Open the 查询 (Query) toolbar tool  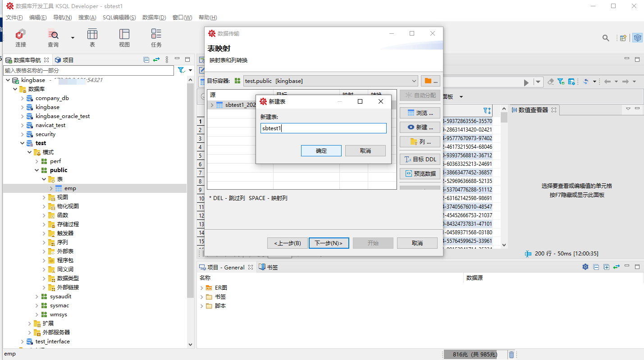click(53, 38)
